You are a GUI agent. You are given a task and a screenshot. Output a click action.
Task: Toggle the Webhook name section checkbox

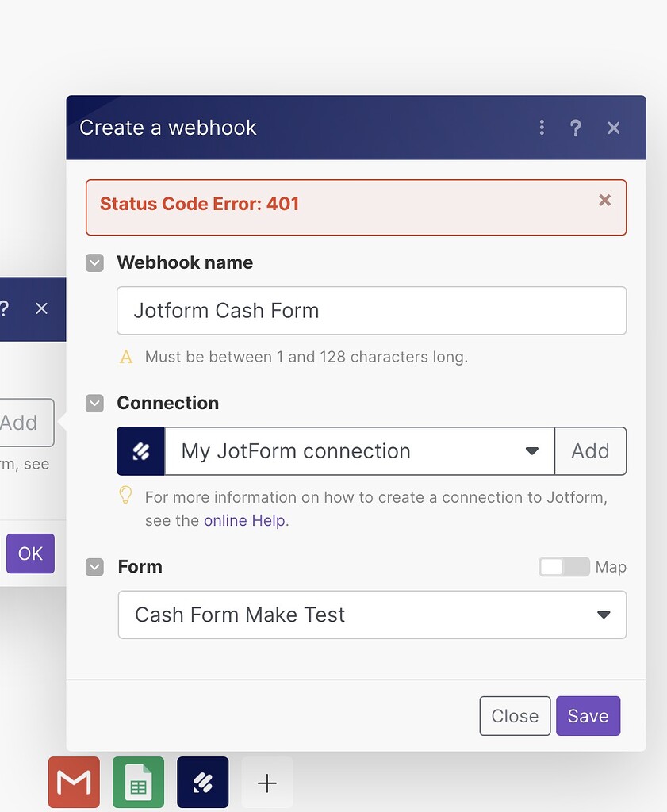[x=94, y=262]
